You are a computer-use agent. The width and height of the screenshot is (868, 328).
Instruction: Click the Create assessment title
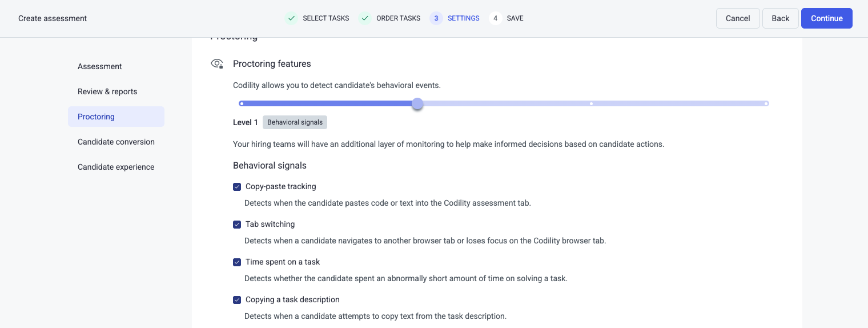coord(53,18)
